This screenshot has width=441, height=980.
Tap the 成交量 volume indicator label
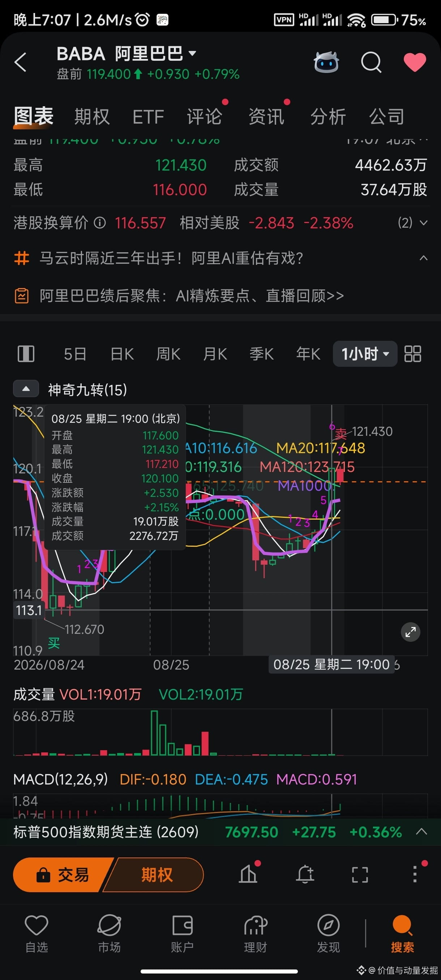coord(34,694)
